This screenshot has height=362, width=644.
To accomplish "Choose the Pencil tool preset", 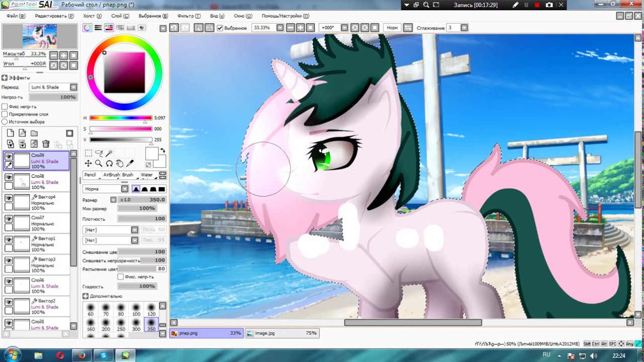I will pos(91,175).
